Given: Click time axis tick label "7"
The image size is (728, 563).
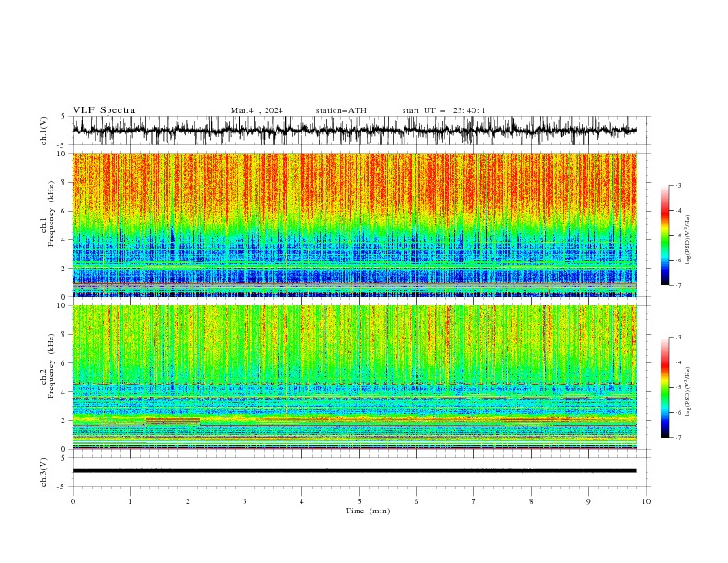Looking at the screenshot, I should [474, 501].
